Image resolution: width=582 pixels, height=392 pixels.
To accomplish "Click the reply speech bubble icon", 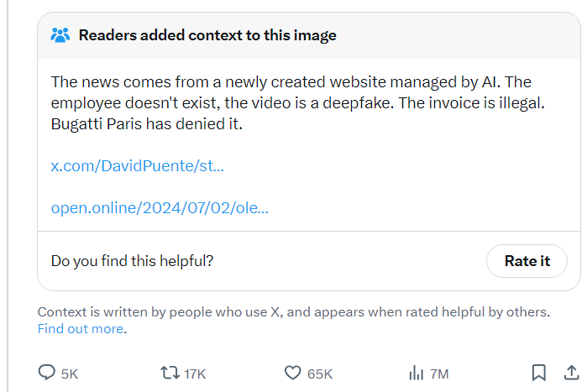I will click(47, 373).
